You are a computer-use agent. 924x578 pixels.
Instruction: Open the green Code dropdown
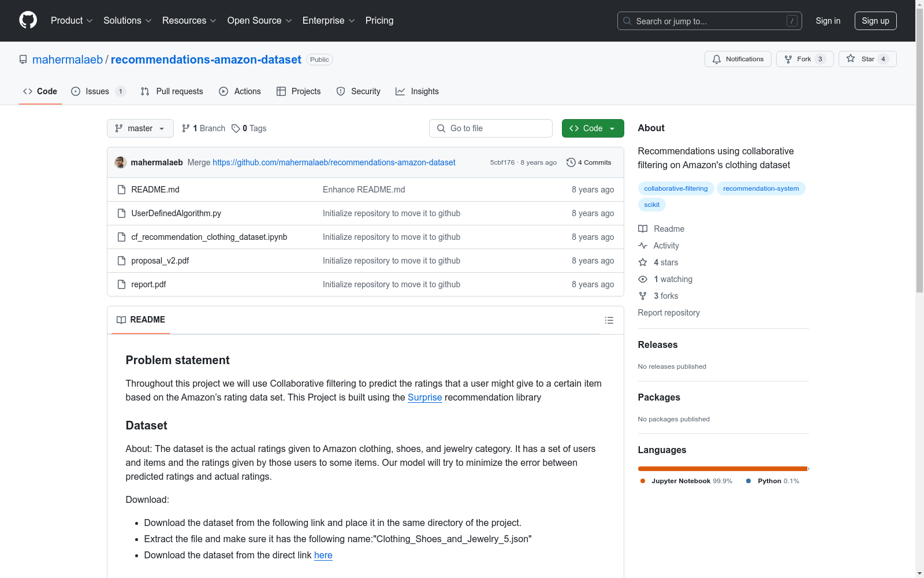(593, 128)
